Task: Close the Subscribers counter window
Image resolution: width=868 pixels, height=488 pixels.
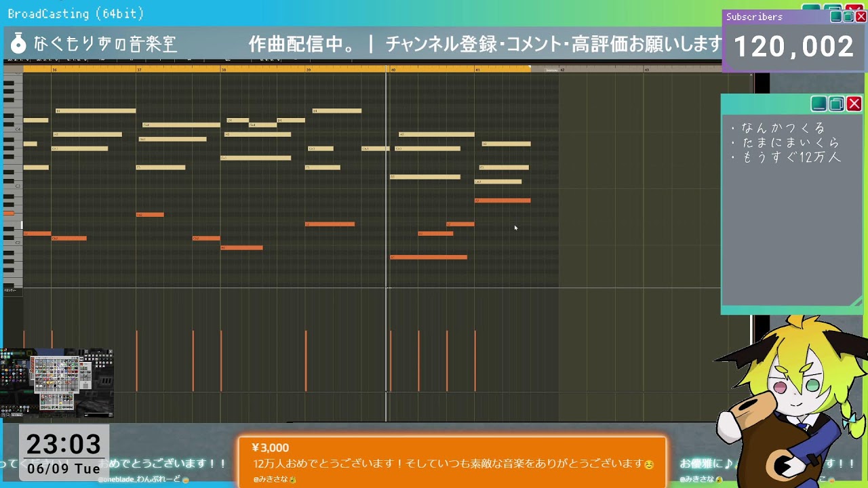Action: [x=861, y=17]
